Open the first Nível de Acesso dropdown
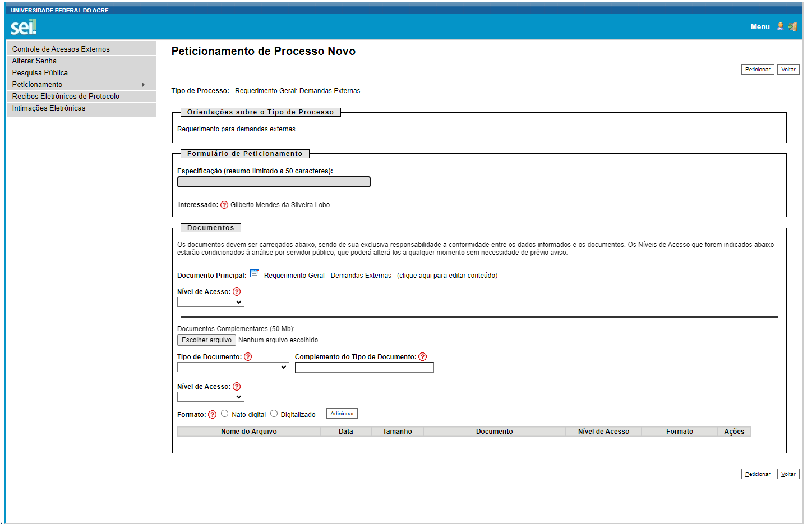Viewport: 812px width, 527px height. click(x=210, y=301)
